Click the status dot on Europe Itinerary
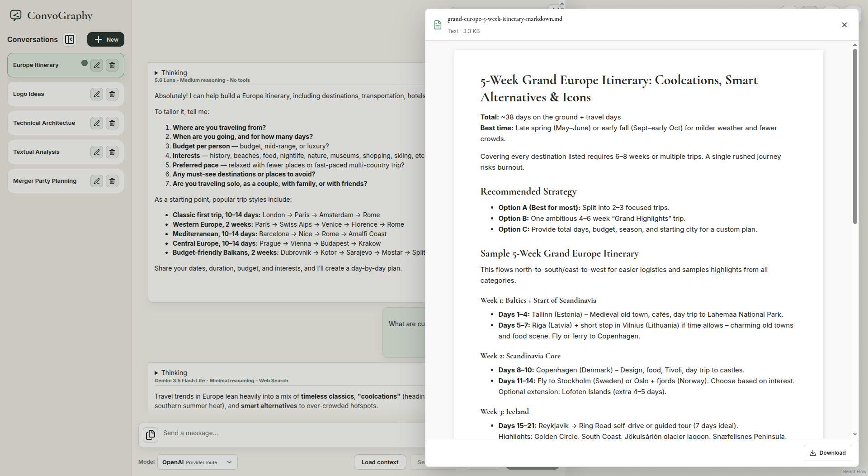Screen dimensions: 868x476 [85, 63]
